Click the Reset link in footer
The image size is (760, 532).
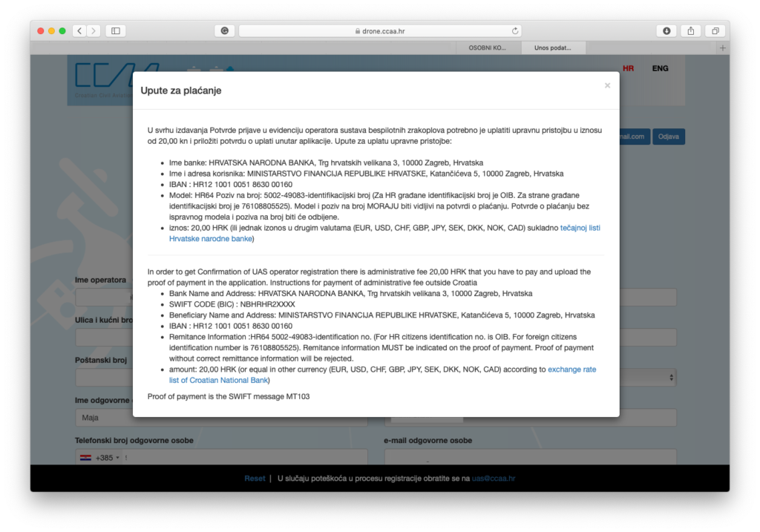255,479
